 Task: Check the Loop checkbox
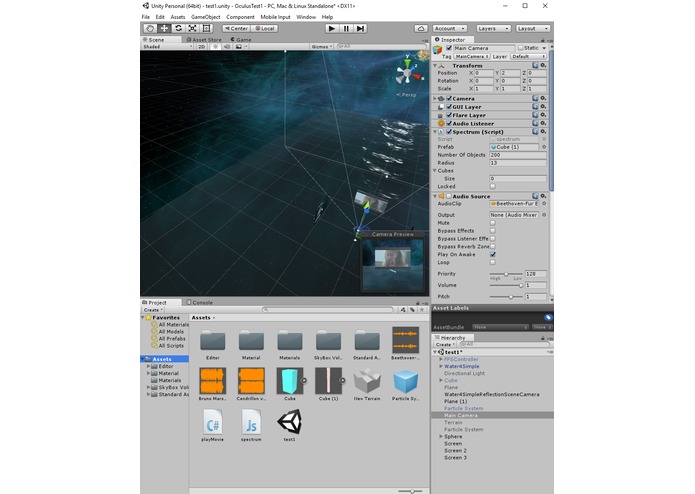tap(492, 262)
